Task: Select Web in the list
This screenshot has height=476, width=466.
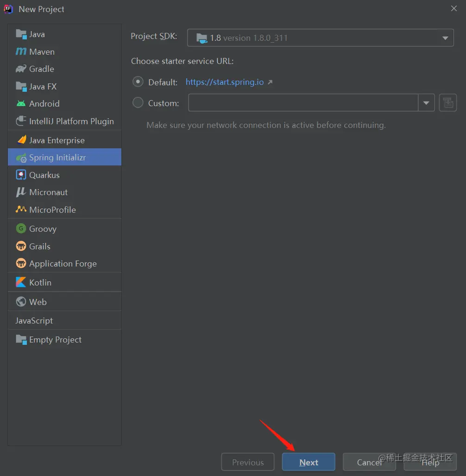Action: pyautogui.click(x=65, y=302)
